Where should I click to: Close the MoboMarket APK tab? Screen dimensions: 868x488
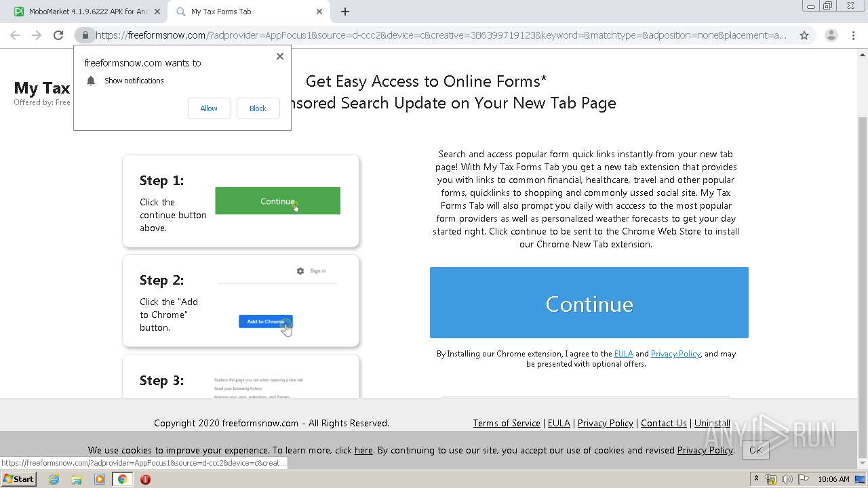coord(157,12)
